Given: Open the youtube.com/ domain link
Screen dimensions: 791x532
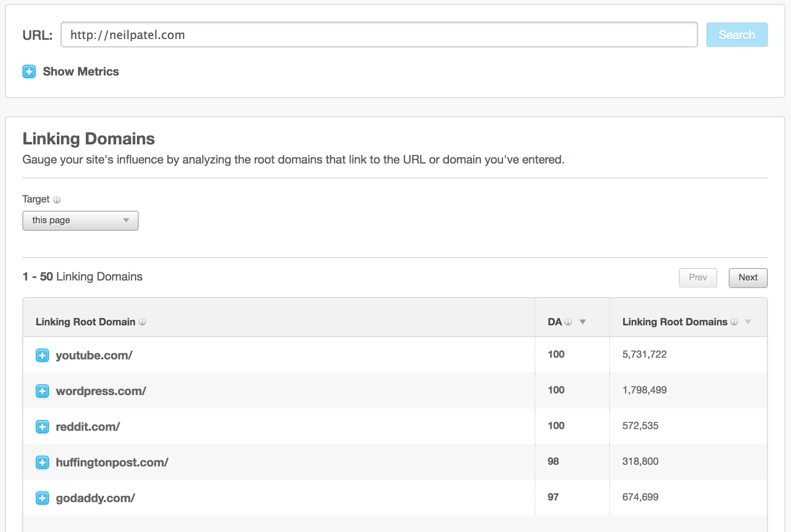Looking at the screenshot, I should pyautogui.click(x=94, y=355).
